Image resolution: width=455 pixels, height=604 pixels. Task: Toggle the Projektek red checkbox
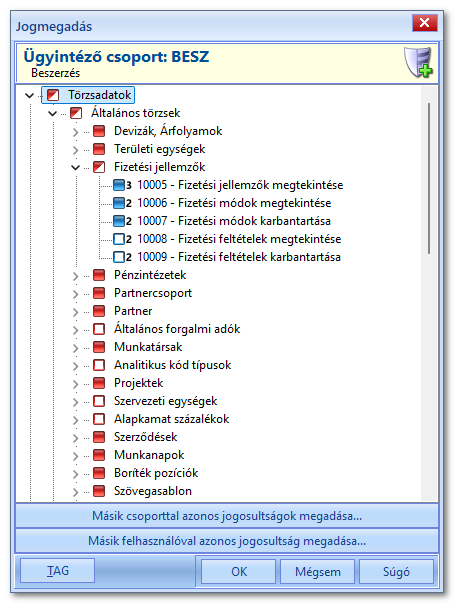[99, 383]
